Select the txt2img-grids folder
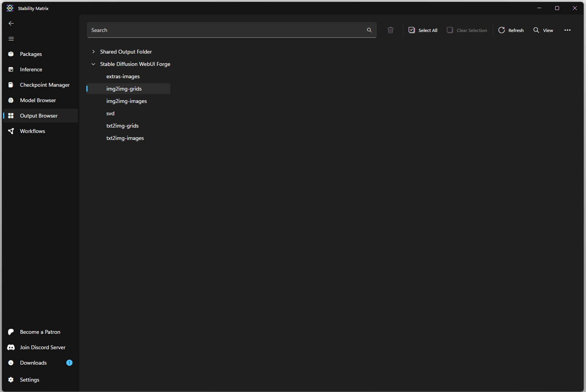The image size is (586, 392). pyautogui.click(x=122, y=126)
